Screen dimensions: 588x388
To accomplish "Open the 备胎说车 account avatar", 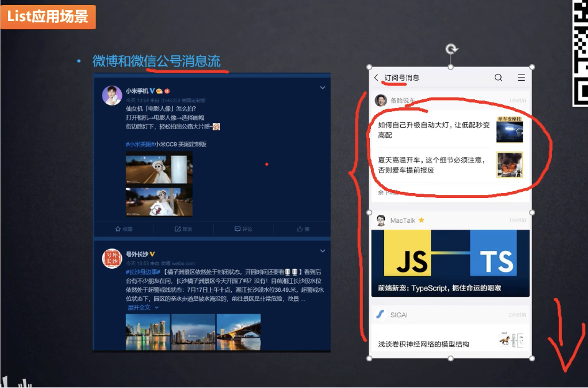I will tap(380, 101).
